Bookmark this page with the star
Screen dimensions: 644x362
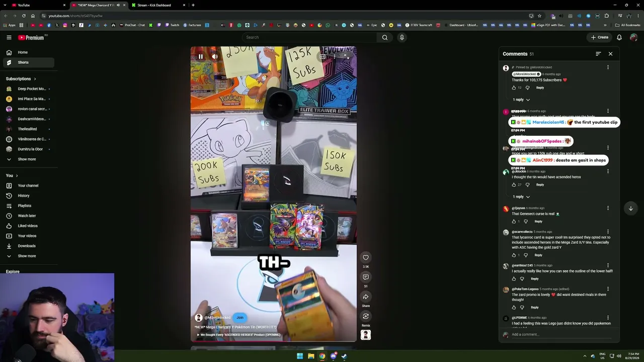(539, 16)
